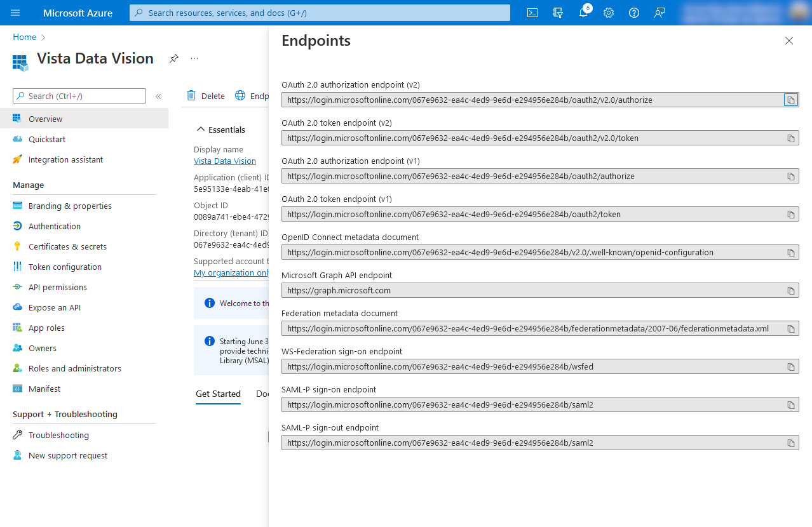Copy OAuth 2.0 token endpoint (v2) URL
The image size is (812, 527).
pyautogui.click(x=791, y=138)
